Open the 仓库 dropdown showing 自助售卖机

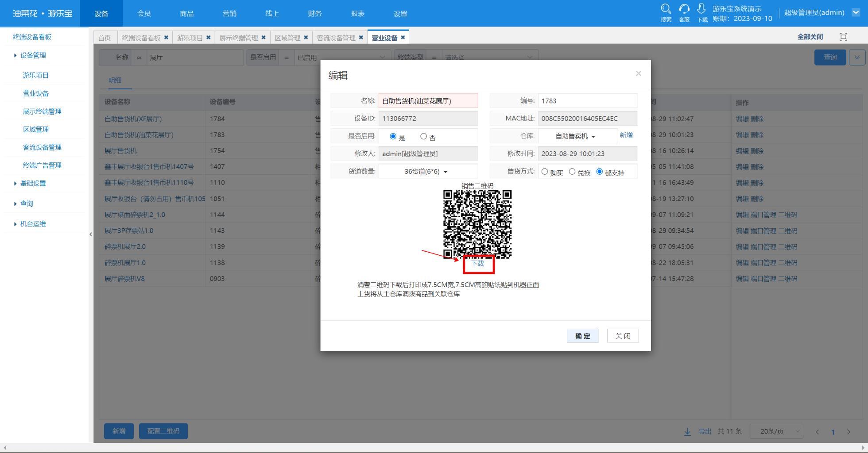coord(577,136)
